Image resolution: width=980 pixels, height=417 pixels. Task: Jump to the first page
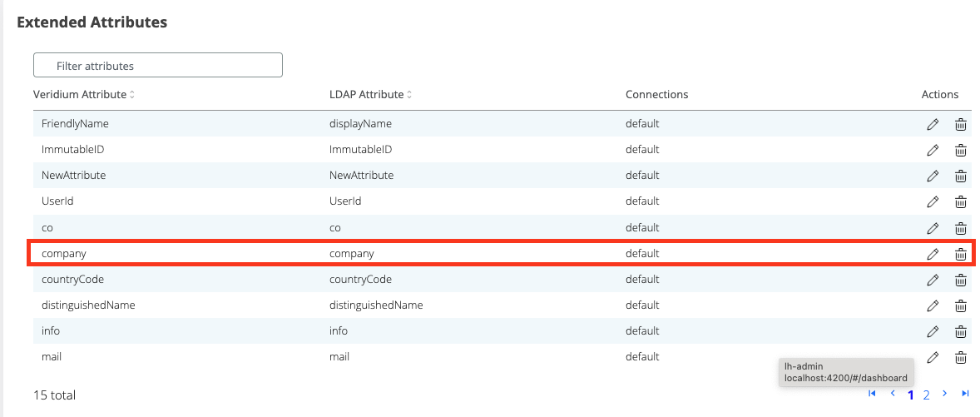(x=872, y=394)
